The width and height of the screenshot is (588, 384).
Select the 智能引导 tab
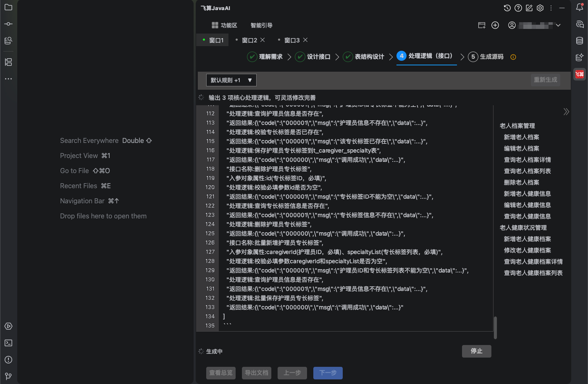(x=261, y=25)
